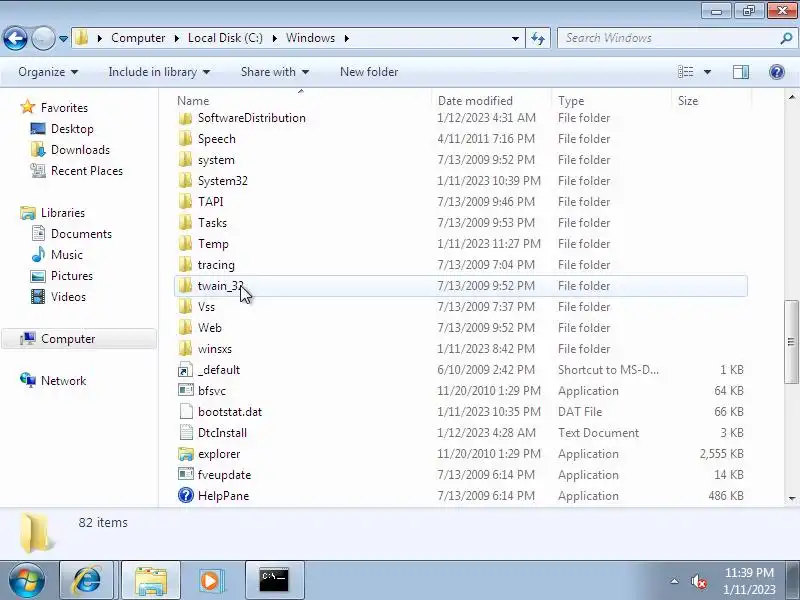The image size is (800, 600).
Task: Select the SoftwareDistribution folder icon
Action: 186,118
